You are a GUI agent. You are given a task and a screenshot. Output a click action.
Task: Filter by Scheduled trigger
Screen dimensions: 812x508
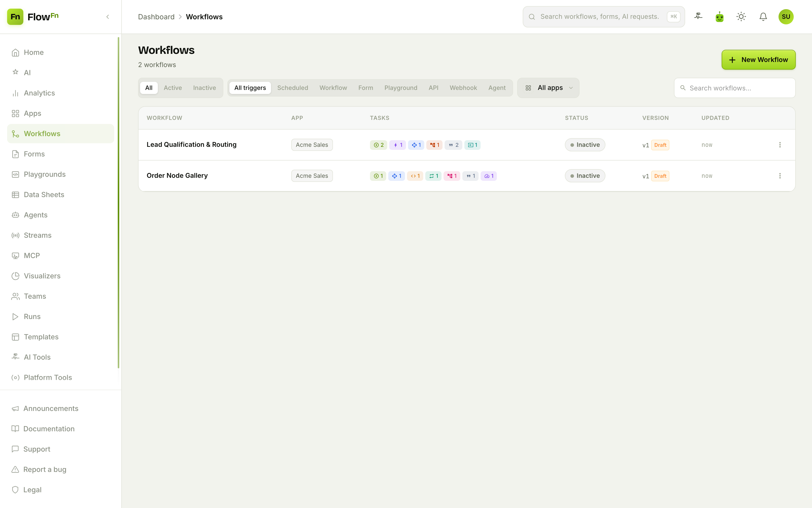coord(293,88)
